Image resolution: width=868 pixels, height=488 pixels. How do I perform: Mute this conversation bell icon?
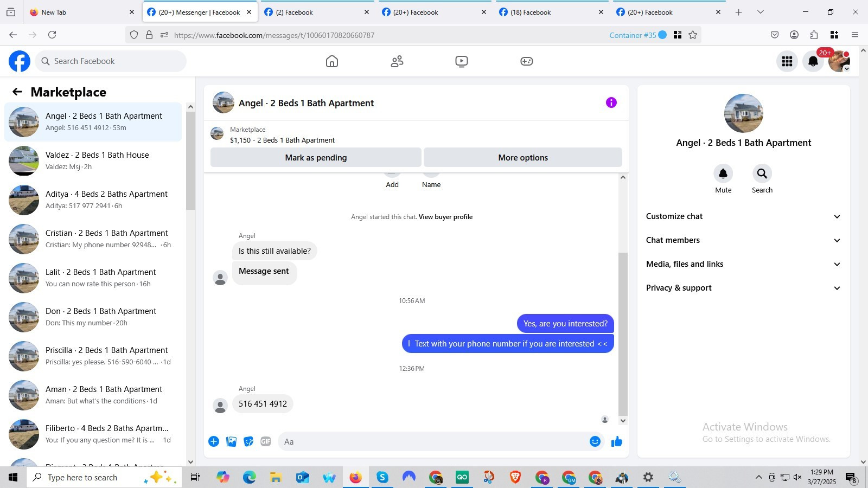723,174
